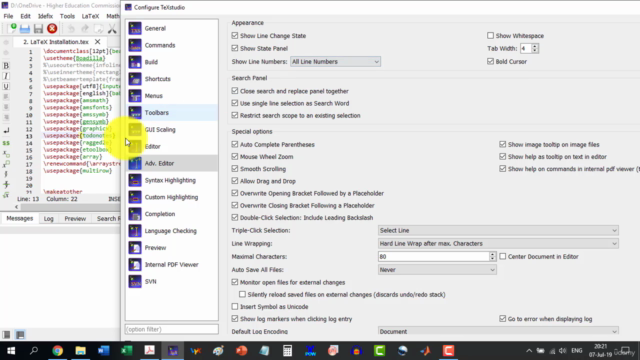Click the Underline formatting sidebar icon
This screenshot has width=640, height=360.
[x=6, y=86]
